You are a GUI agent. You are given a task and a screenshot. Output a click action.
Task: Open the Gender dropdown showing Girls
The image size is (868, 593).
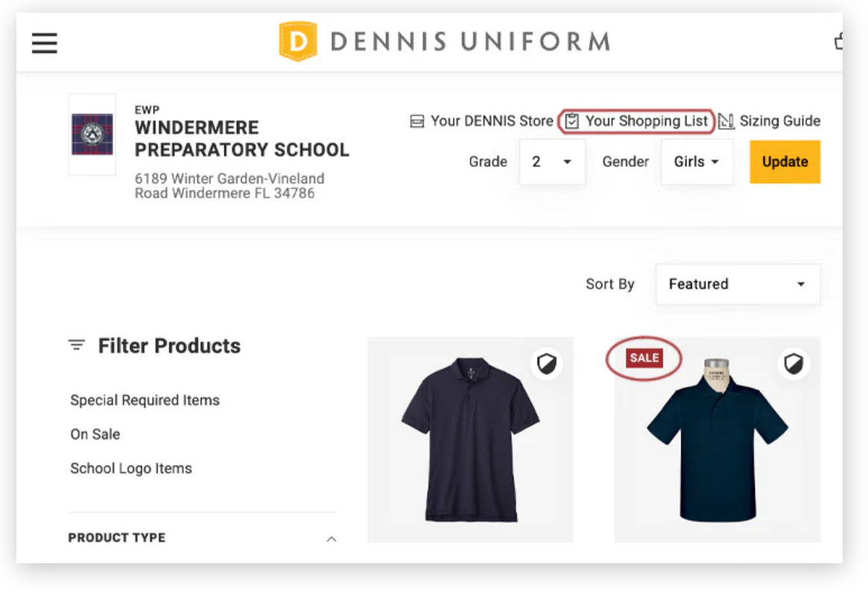pyautogui.click(x=696, y=162)
